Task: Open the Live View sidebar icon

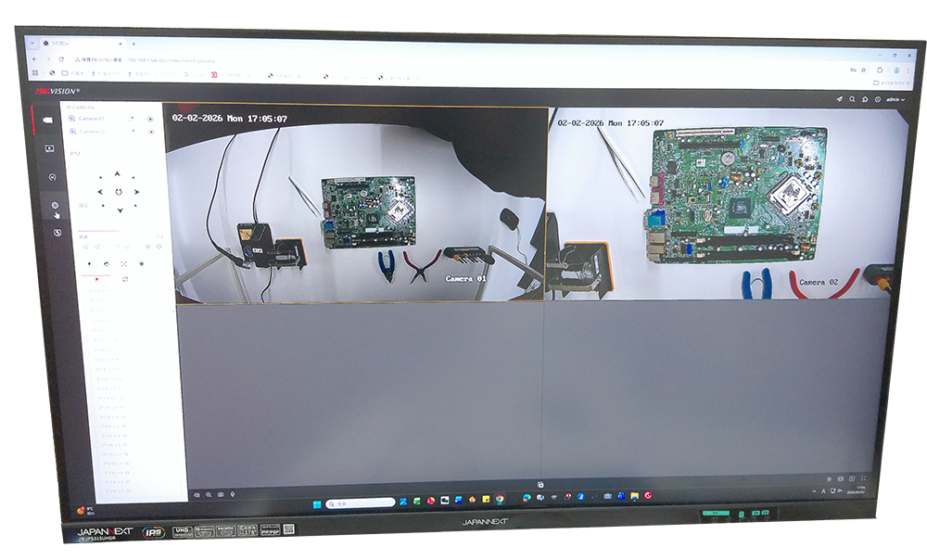Action: [x=48, y=120]
